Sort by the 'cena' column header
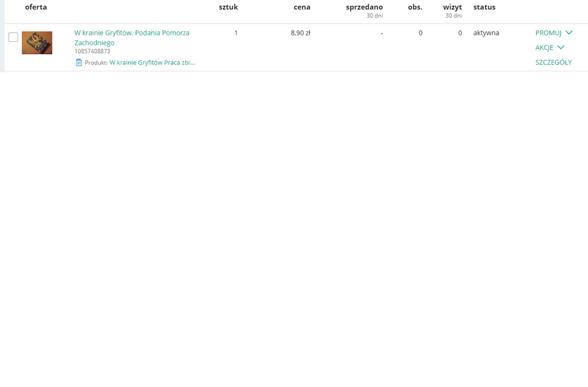Screen dimensions: 588x387 coord(302,7)
